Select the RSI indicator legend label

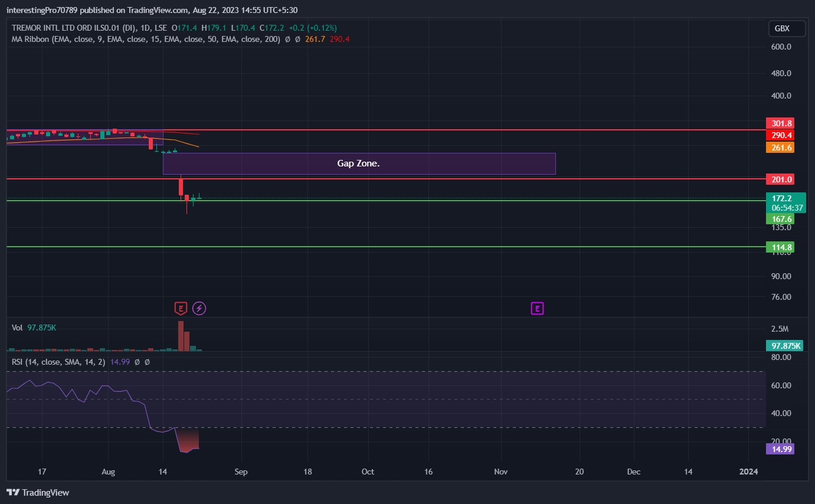tap(58, 362)
